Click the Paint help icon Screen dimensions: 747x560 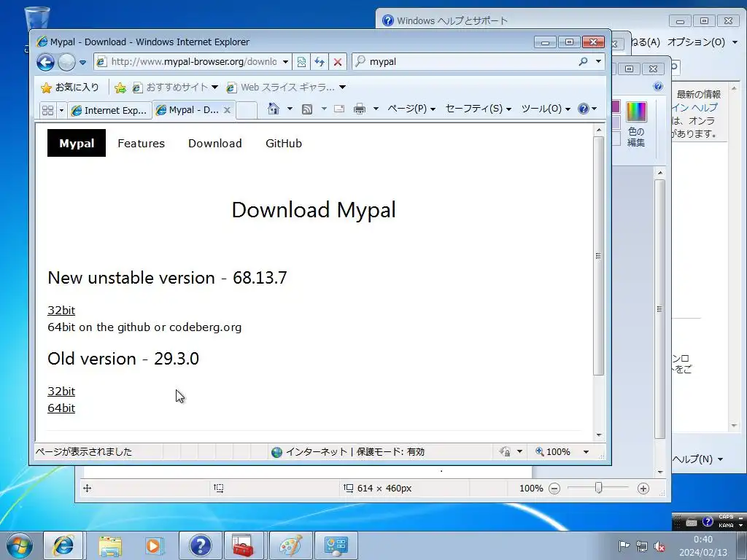tap(658, 86)
